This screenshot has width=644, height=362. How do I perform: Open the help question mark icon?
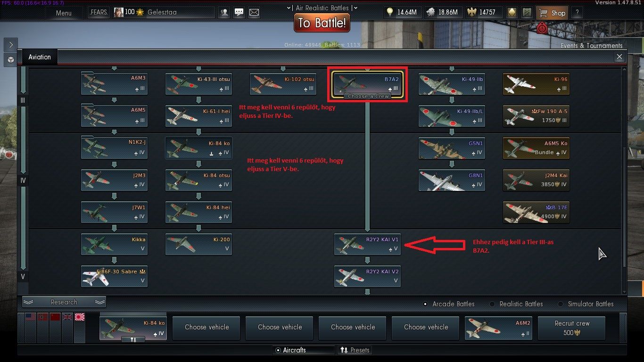click(x=577, y=13)
